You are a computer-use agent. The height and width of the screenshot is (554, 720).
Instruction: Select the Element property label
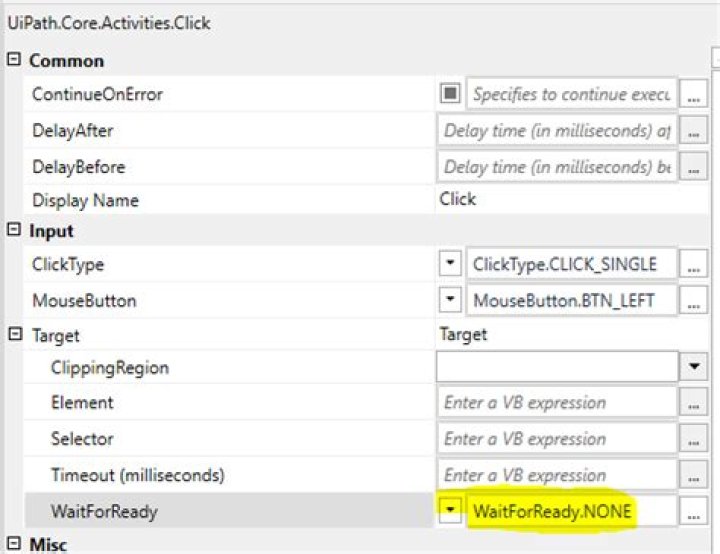82,402
